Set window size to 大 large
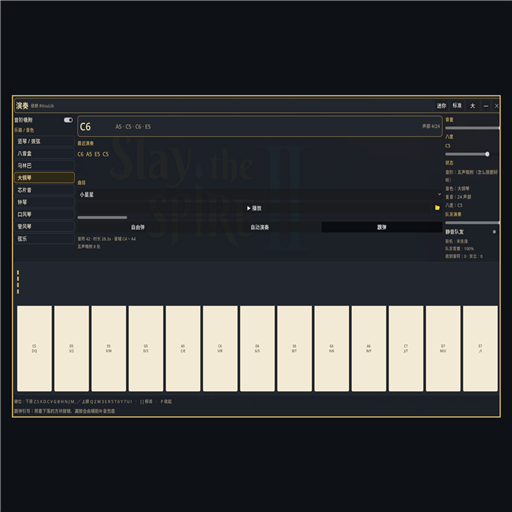Screen dimensions: 512x512 (473, 106)
